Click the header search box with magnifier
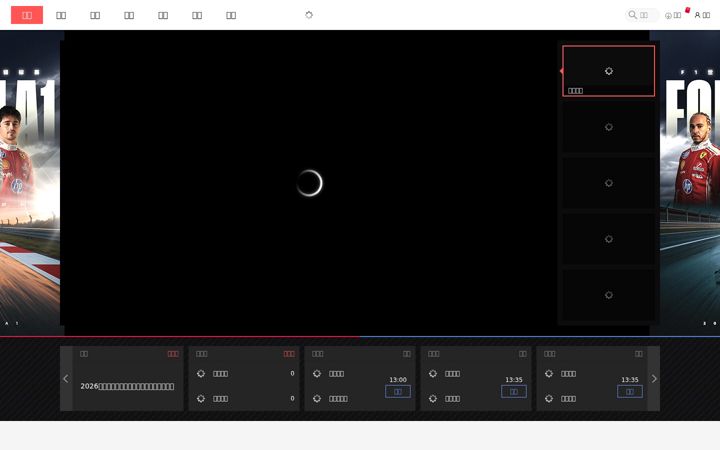 [642, 15]
